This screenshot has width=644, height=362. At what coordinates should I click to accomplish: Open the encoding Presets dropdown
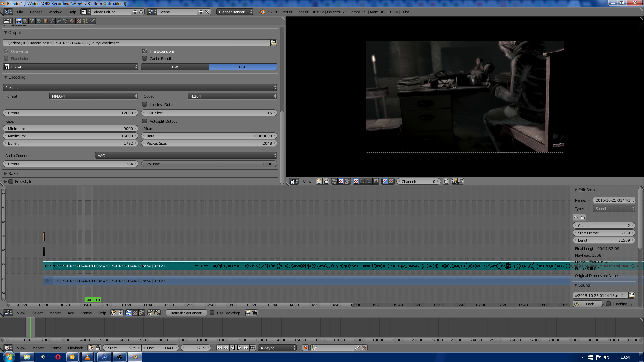coord(140,87)
